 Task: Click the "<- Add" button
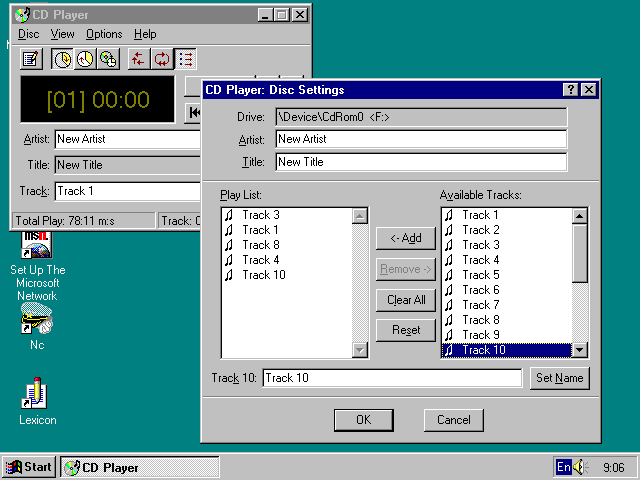(406, 238)
